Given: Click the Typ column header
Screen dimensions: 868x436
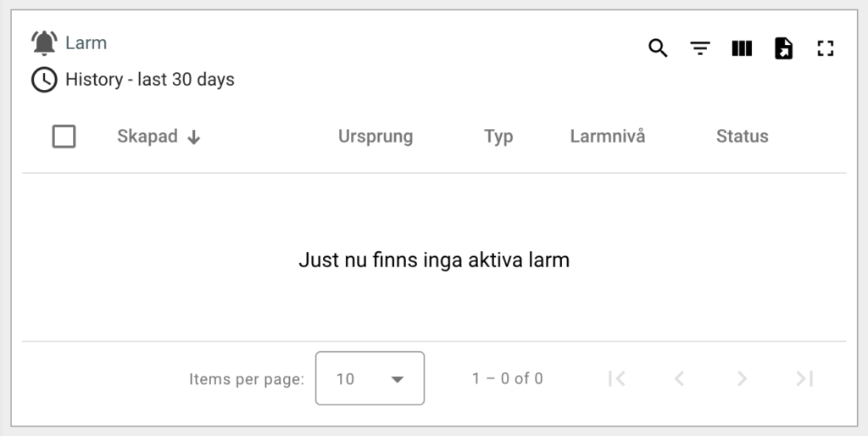Looking at the screenshot, I should [x=498, y=136].
